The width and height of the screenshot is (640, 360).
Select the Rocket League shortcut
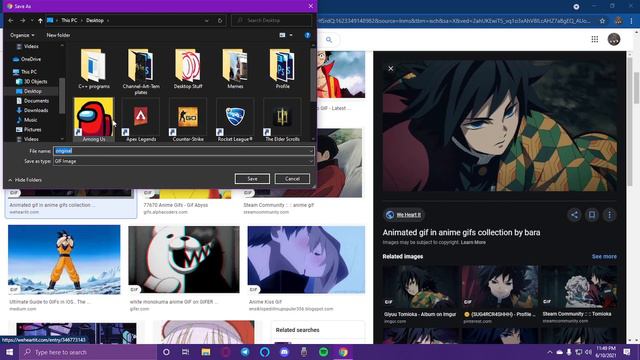pyautogui.click(x=235, y=120)
